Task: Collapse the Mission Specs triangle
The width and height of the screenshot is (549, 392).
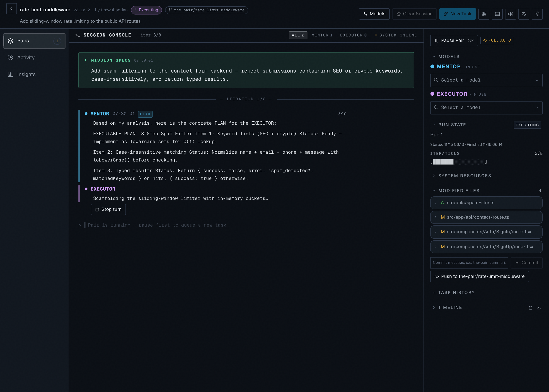Action: (86, 60)
